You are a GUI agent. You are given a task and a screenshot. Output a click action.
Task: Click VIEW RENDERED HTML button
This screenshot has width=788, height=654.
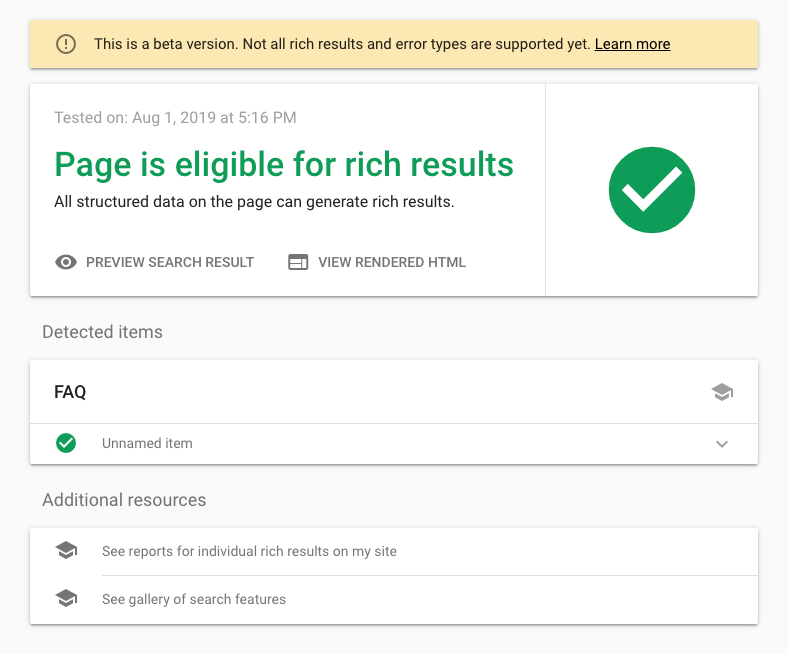377,262
